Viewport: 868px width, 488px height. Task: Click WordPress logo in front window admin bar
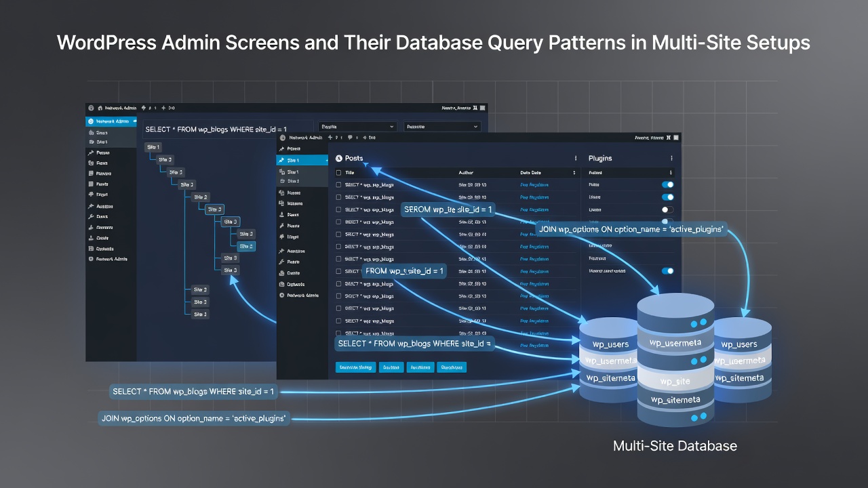[282, 138]
